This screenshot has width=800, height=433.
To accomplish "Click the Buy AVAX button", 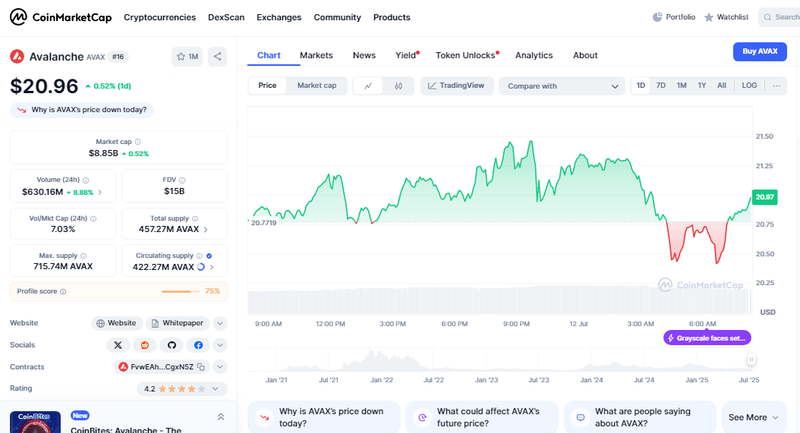I will (x=759, y=51).
